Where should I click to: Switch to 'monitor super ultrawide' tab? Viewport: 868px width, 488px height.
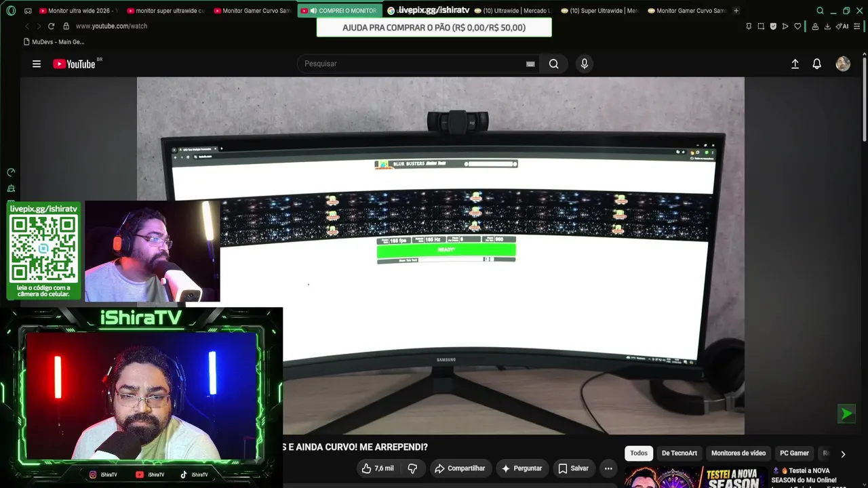click(165, 11)
